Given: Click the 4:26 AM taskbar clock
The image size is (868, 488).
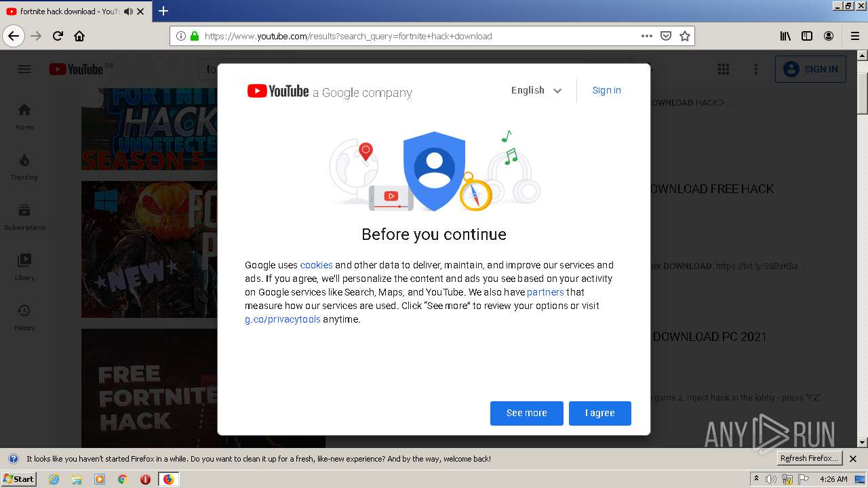Looking at the screenshot, I should [833, 479].
